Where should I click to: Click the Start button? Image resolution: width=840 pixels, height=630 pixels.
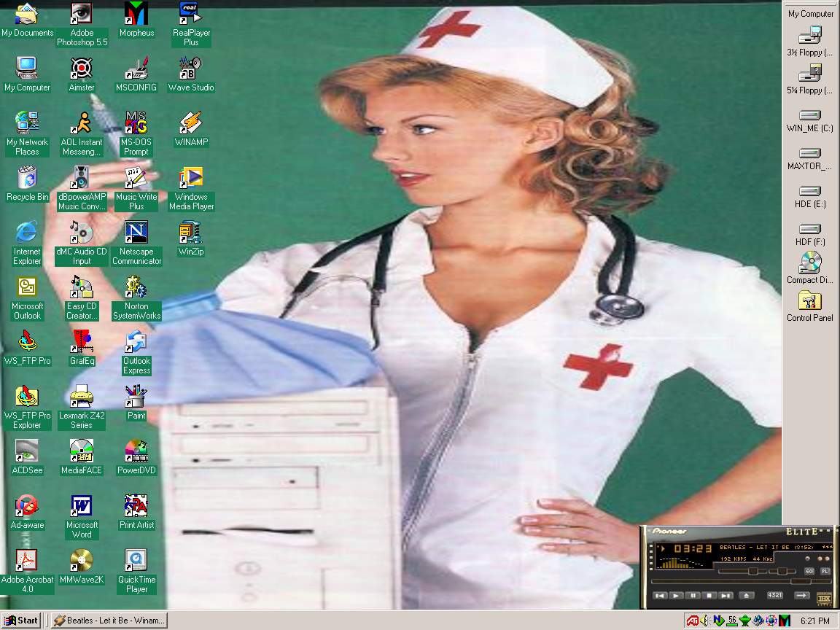(21, 621)
